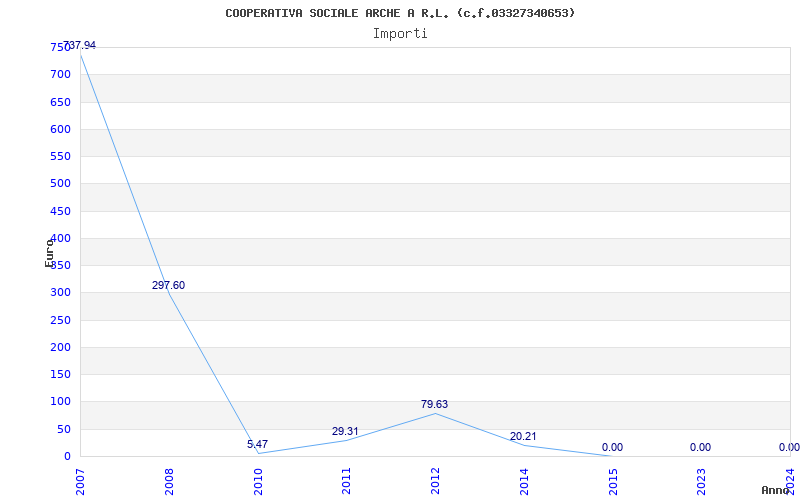Click the 700 y-axis tick label
Screen dimensions: 800x500
pos(60,74)
